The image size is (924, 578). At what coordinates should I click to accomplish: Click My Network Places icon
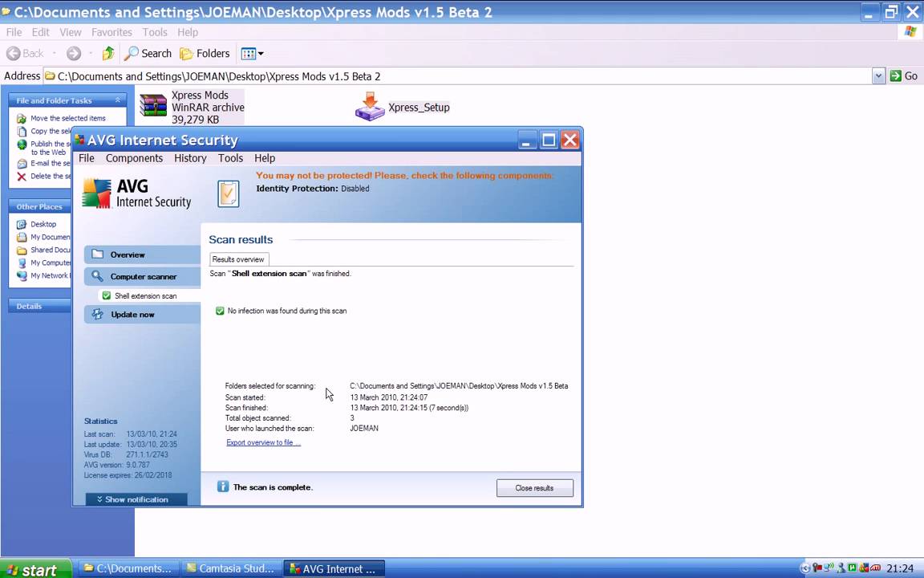pyautogui.click(x=22, y=276)
